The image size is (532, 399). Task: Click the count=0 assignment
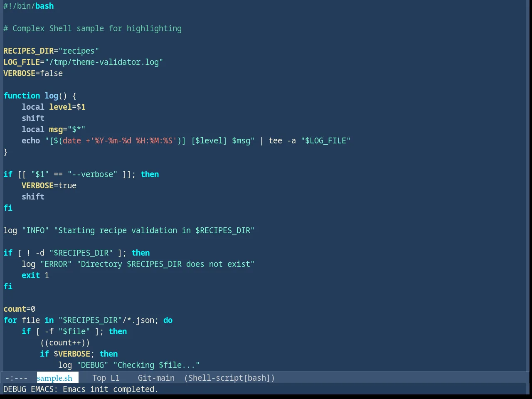tap(20, 309)
